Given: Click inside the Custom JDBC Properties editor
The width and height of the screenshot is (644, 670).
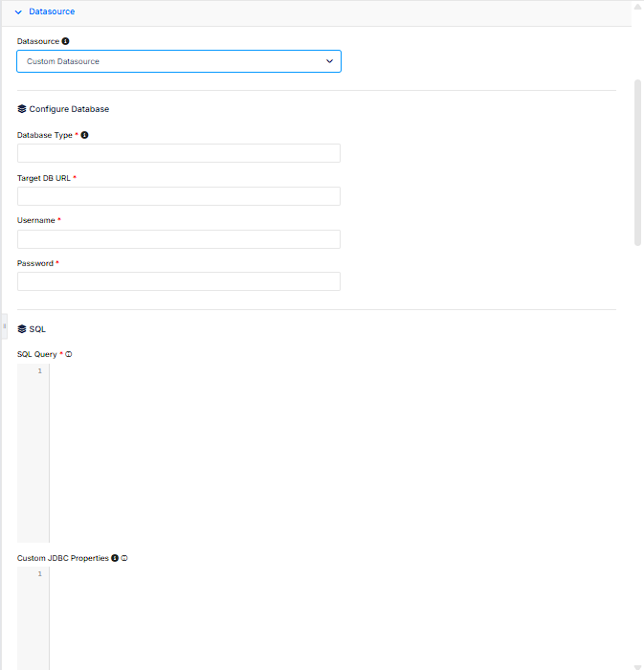Looking at the screenshot, I should [333, 618].
